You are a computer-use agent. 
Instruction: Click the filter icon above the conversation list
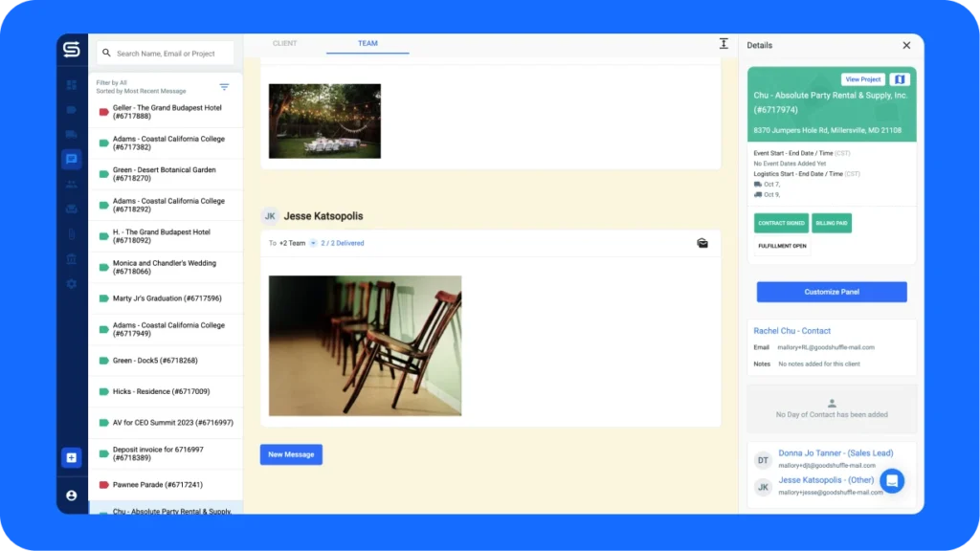pyautogui.click(x=224, y=85)
